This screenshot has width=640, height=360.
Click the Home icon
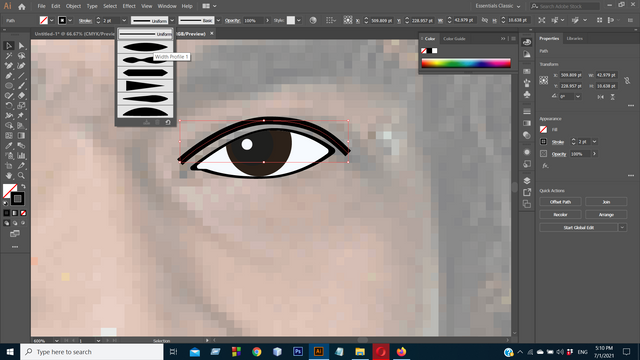click(22, 6)
